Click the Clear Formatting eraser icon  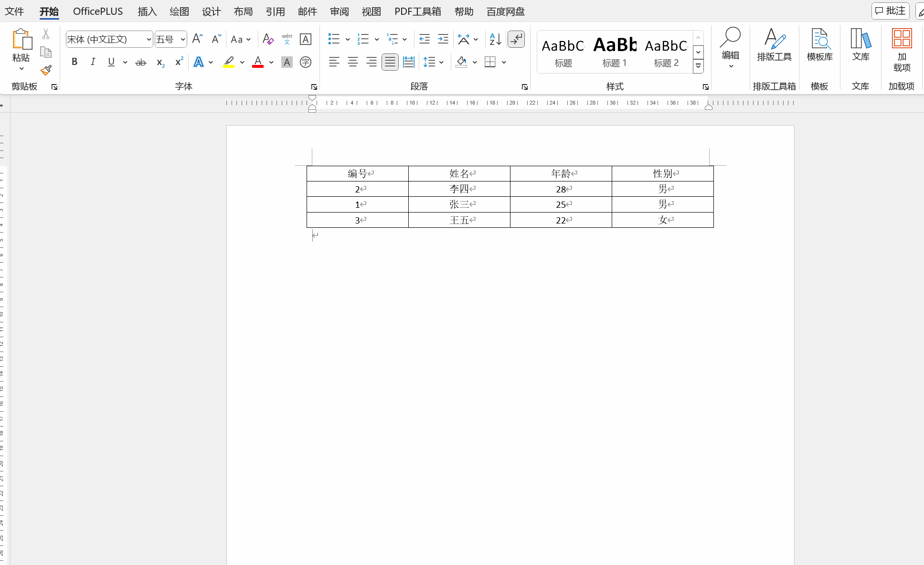click(268, 39)
